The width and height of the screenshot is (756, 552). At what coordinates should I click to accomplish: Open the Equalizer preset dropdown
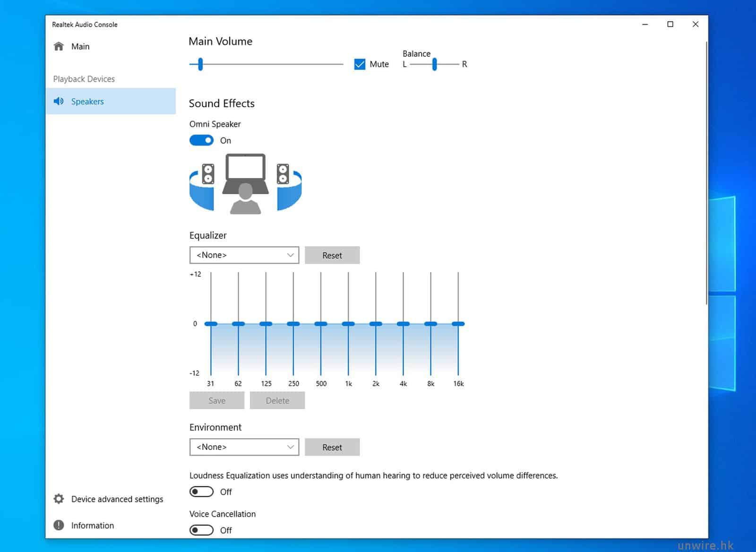(244, 255)
